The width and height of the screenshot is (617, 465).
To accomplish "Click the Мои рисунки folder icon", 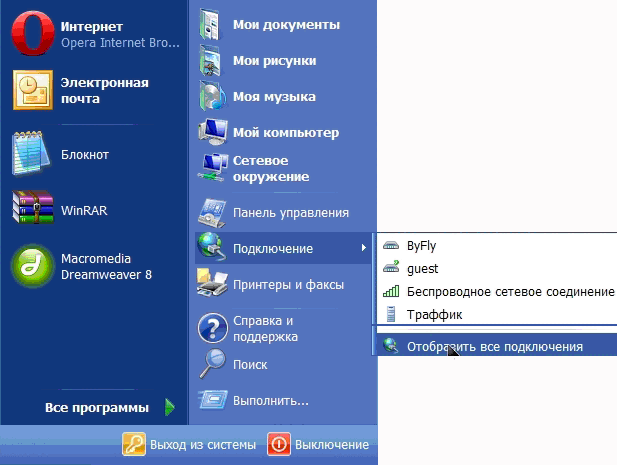I will 211,60.
